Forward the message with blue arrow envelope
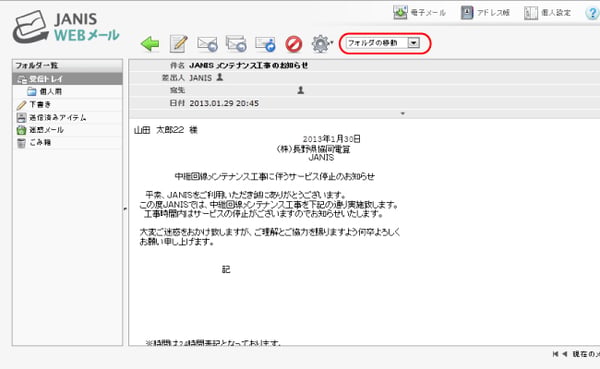This screenshot has height=369, width=600. coord(265,44)
